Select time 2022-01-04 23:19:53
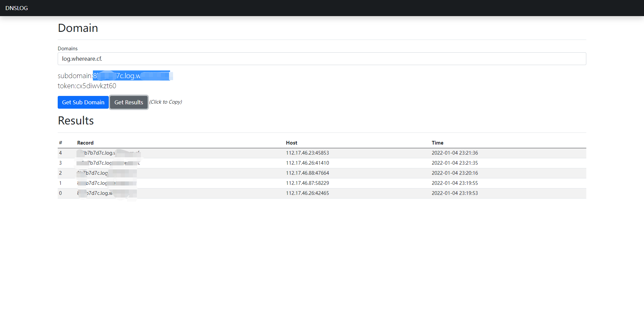Viewport: 644px width, 325px height. (455, 193)
